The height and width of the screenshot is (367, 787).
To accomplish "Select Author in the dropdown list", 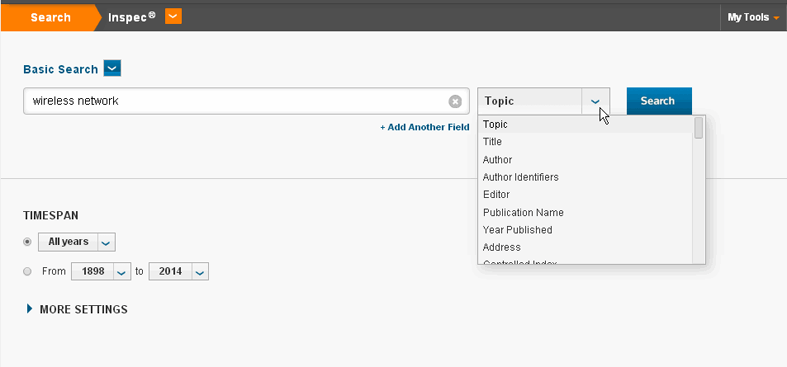I will (x=586, y=160).
